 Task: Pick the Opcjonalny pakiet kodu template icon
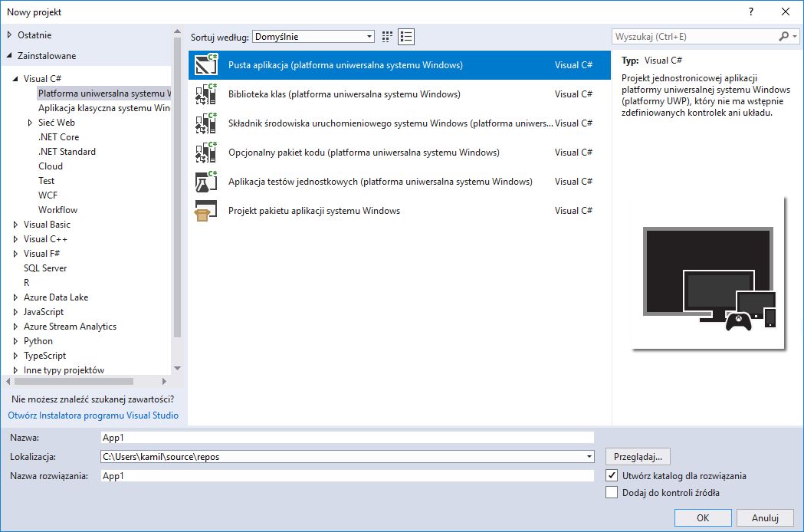click(x=205, y=153)
